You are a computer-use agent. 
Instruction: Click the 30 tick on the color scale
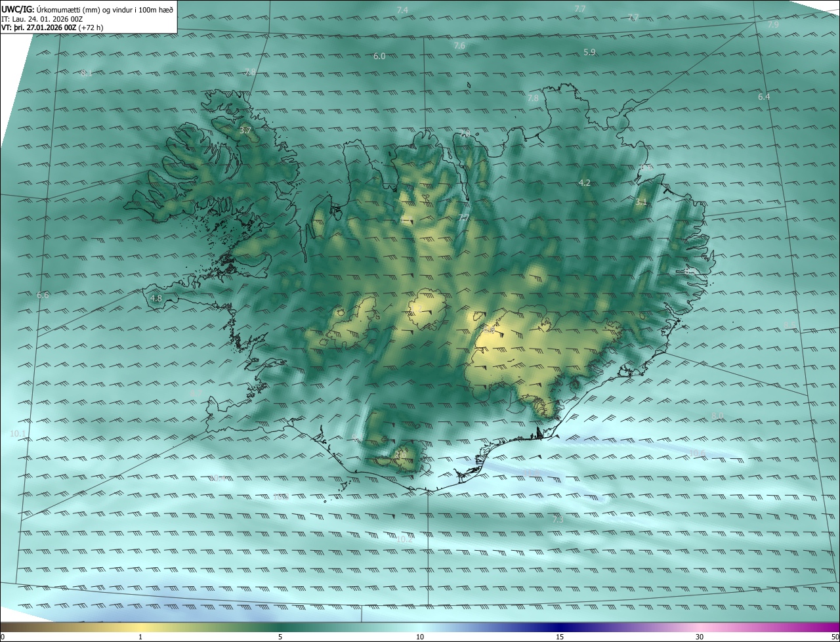click(700, 637)
